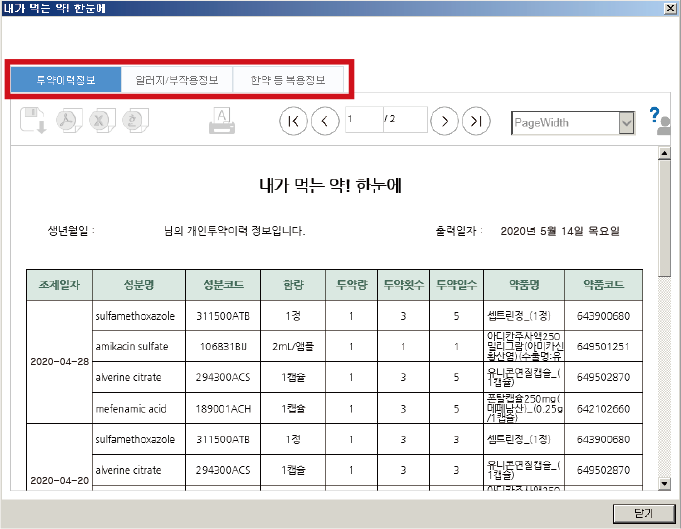The height and width of the screenshot is (529, 681).
Task: Click the 생년월일 label
Action: coord(71,231)
